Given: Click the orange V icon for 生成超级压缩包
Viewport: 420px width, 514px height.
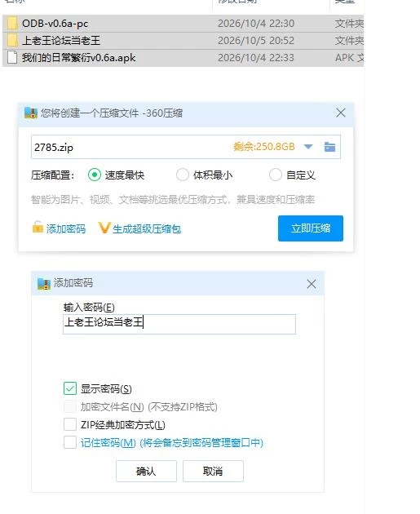Looking at the screenshot, I should [104, 228].
